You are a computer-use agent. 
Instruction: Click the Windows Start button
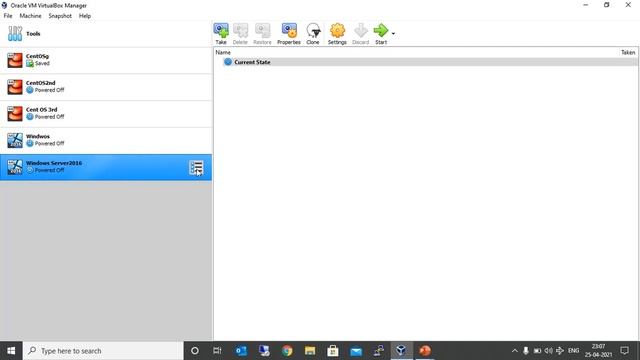[x=11, y=351]
